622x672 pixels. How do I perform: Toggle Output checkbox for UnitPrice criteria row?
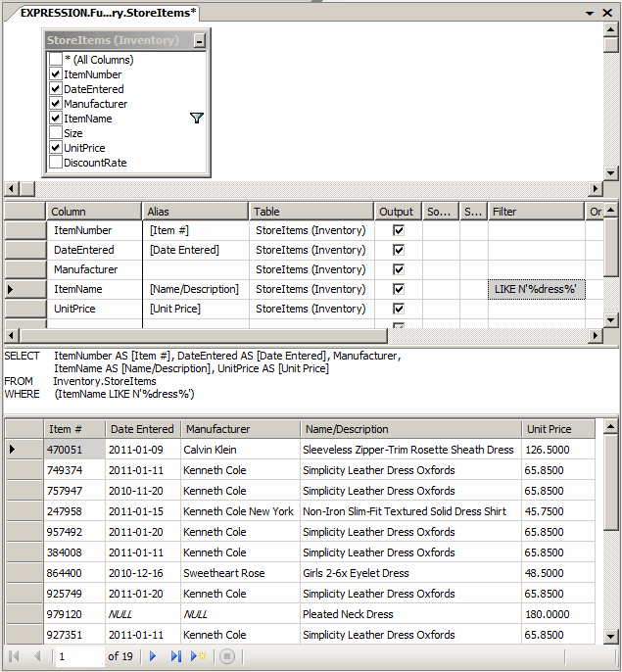pos(399,309)
